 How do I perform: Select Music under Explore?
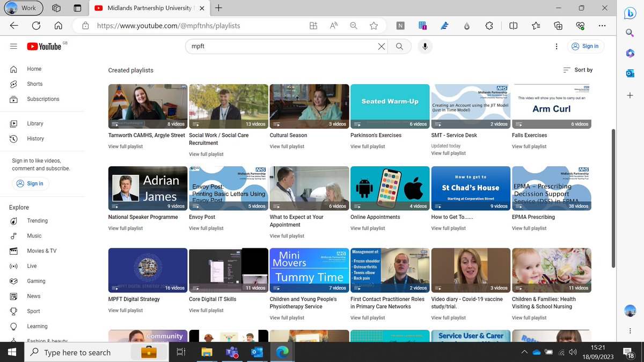[34, 235]
